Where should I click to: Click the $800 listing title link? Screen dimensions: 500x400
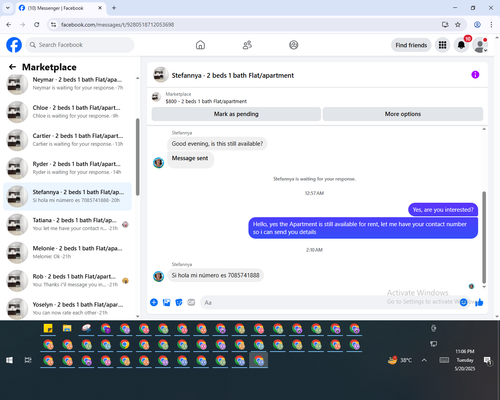206,101
